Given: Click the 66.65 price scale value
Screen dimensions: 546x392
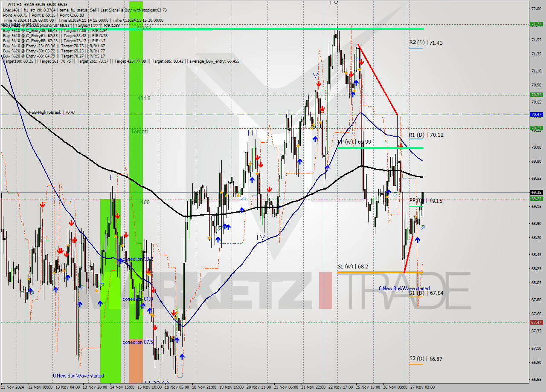Looking at the screenshot, I should click(x=536, y=379).
